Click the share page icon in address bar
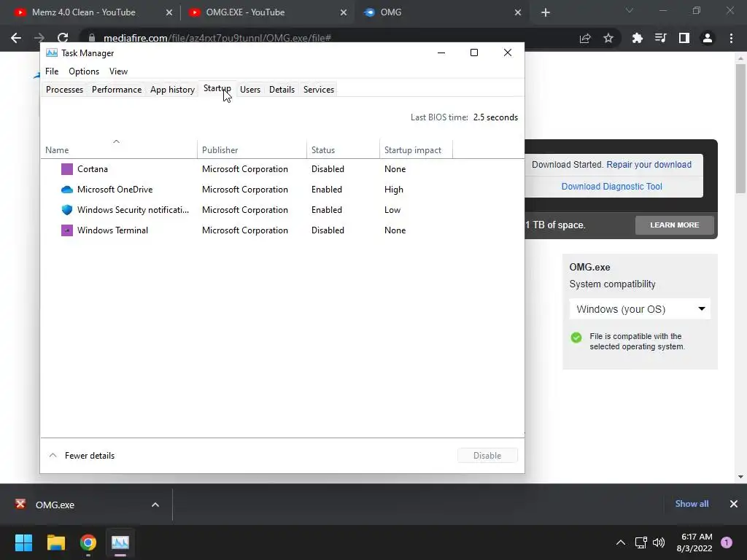The width and height of the screenshot is (747, 560). (585, 38)
